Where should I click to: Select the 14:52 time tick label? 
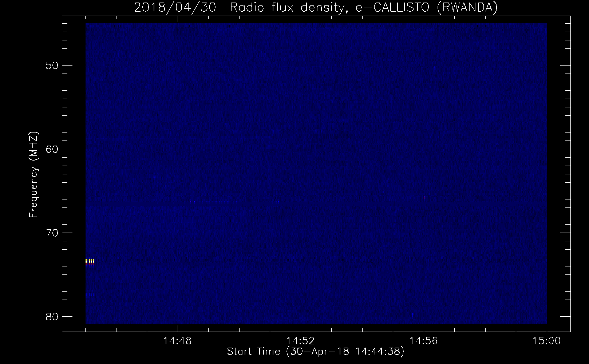(300, 341)
